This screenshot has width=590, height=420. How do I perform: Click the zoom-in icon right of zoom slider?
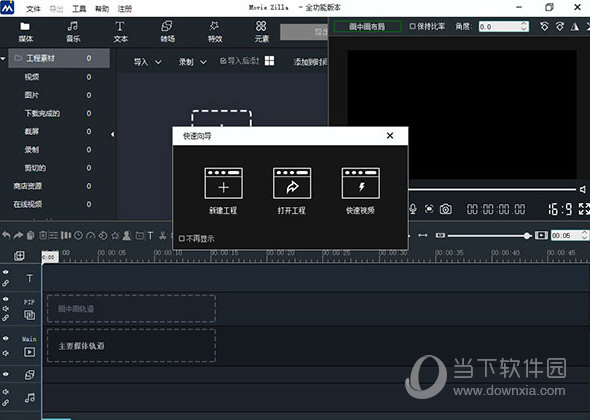pos(541,236)
